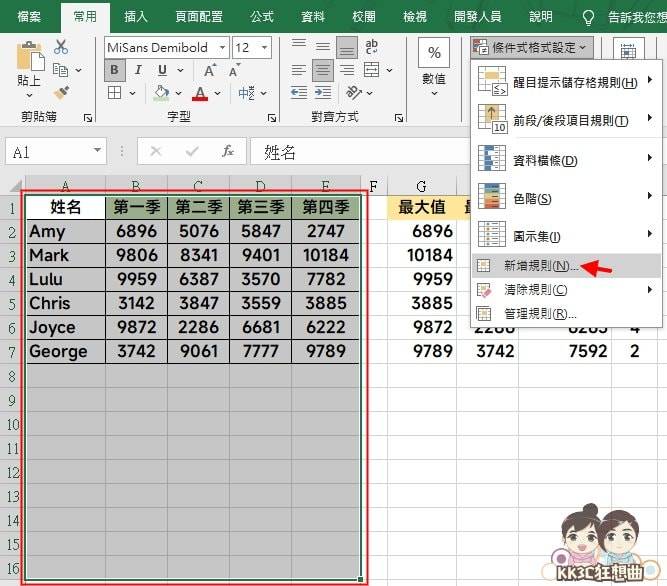667x586 pixels.
Task: Select the Format Painter brush
Action: pos(61,93)
